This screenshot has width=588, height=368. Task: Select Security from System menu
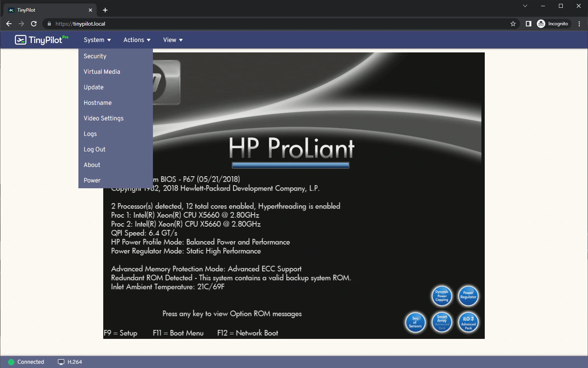click(116, 56)
